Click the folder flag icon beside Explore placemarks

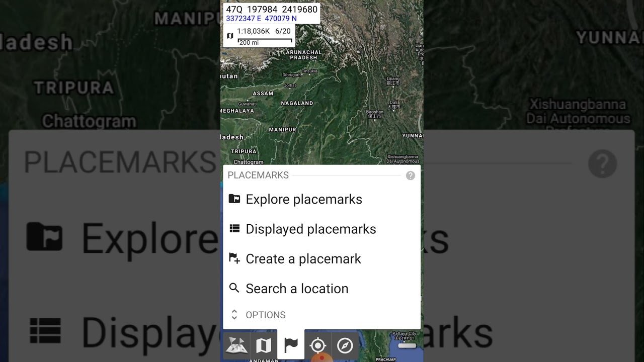point(234,199)
